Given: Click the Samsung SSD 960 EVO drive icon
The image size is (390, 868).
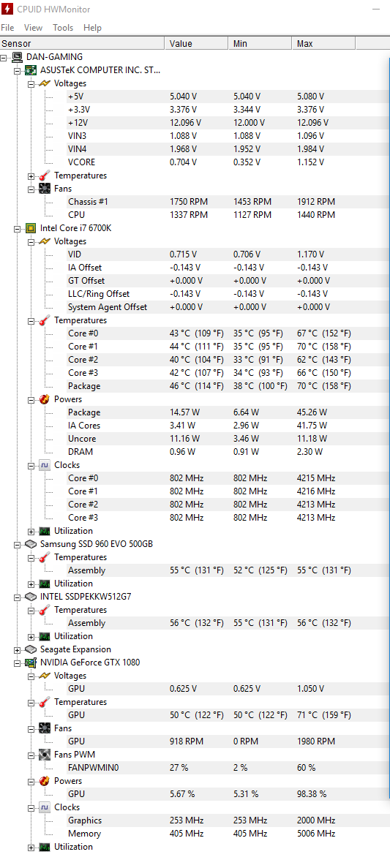Looking at the screenshot, I should [31, 544].
